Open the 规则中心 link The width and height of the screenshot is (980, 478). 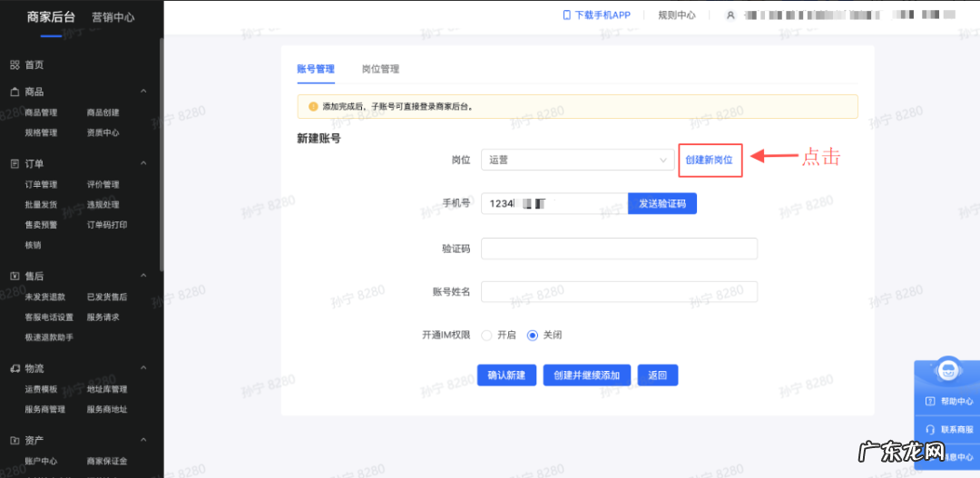pos(677,15)
